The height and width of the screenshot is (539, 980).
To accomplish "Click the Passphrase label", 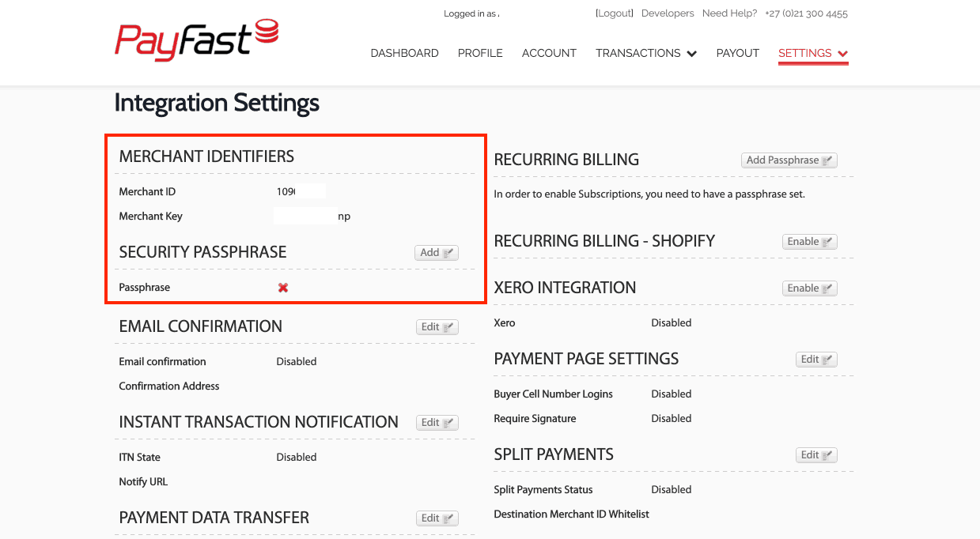I will click(x=145, y=287).
